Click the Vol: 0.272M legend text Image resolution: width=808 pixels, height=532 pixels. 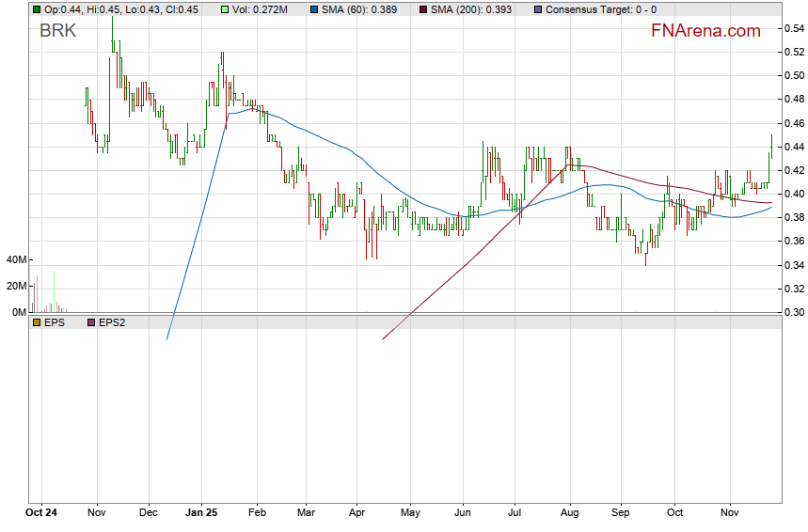pyautogui.click(x=261, y=9)
